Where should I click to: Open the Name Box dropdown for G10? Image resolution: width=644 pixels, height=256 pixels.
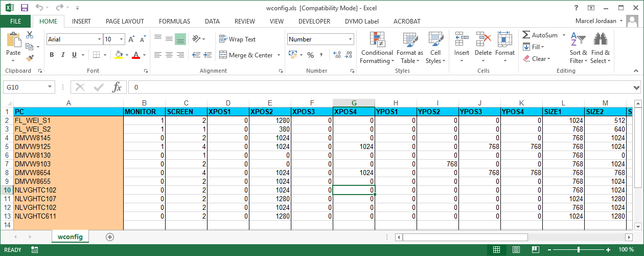click(50, 88)
